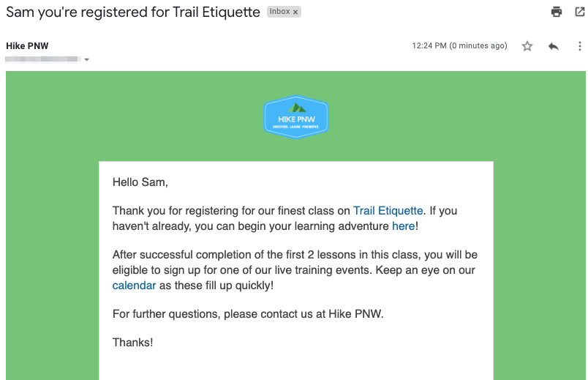Open the email in a new window

coord(580,12)
